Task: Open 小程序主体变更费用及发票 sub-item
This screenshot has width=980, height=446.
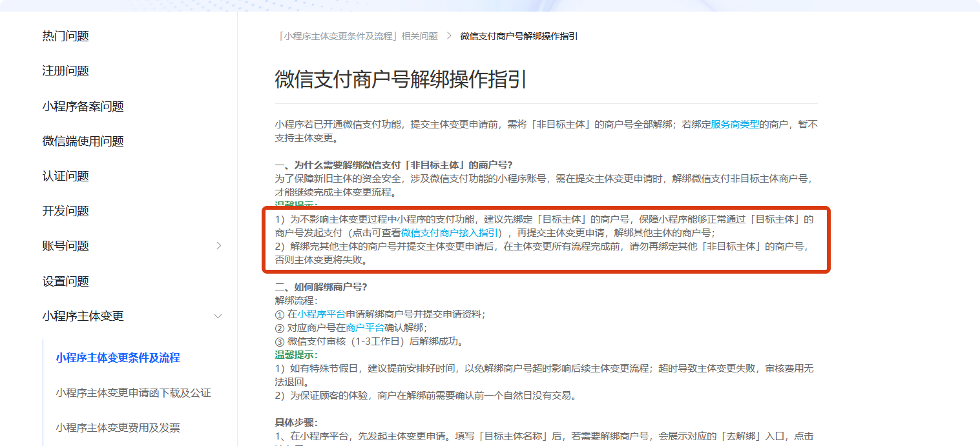Action: coord(118,427)
